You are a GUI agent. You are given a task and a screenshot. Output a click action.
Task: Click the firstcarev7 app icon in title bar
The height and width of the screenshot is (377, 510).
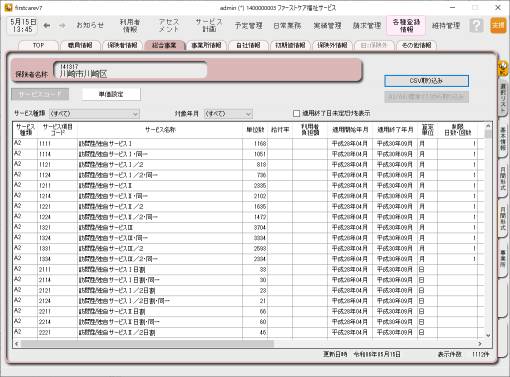tap(8, 7)
